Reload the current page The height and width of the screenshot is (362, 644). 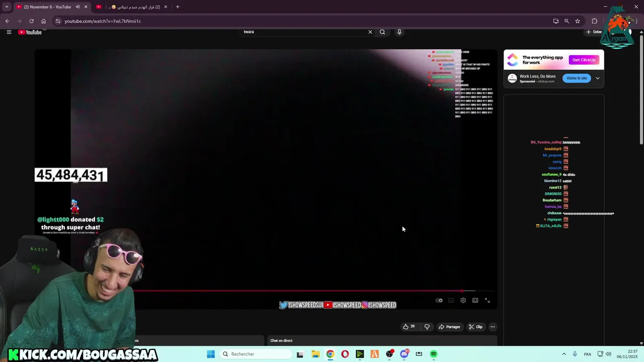[x=31, y=21]
